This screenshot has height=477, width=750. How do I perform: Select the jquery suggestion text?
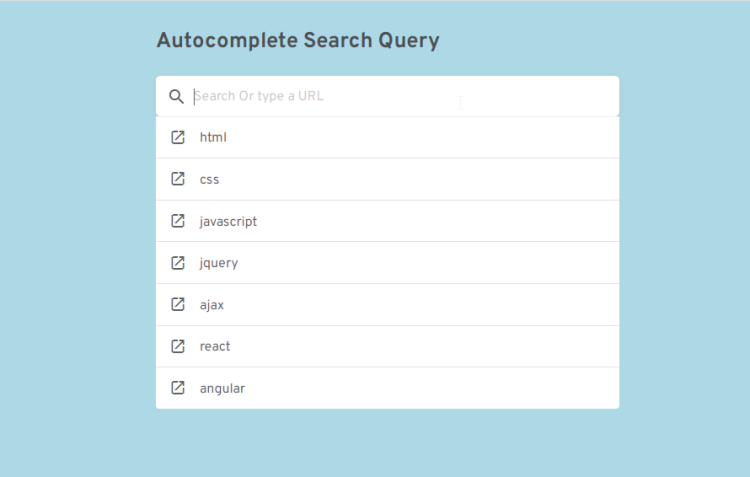tap(218, 263)
